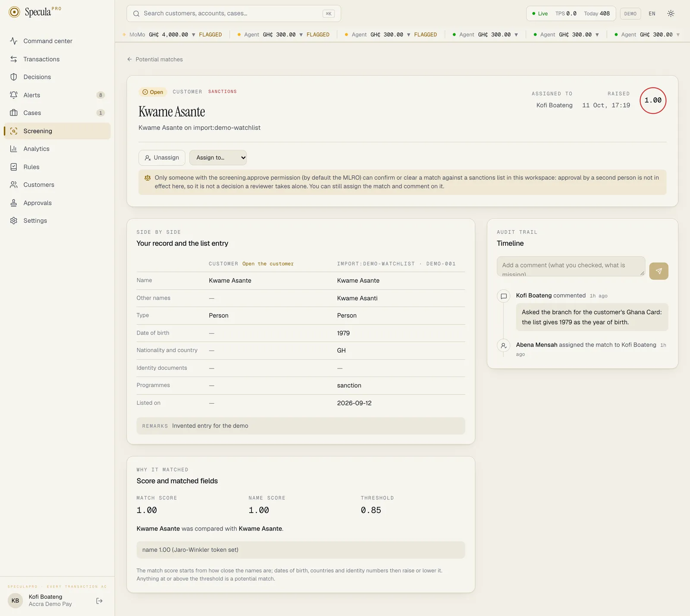Click the Rules checklist icon
The height and width of the screenshot is (616, 690).
(x=14, y=167)
